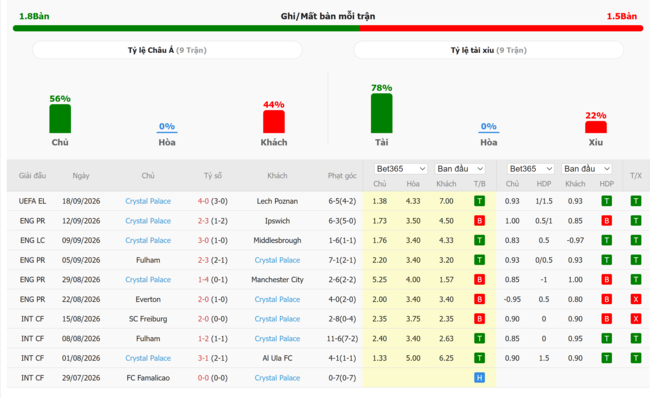Select the Tỷ lệ Châu Á tab
Screen dimensions: 650x398
(x=167, y=50)
